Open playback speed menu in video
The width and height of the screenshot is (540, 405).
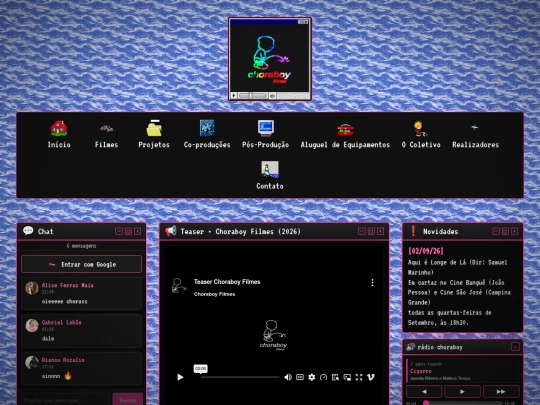point(323,377)
